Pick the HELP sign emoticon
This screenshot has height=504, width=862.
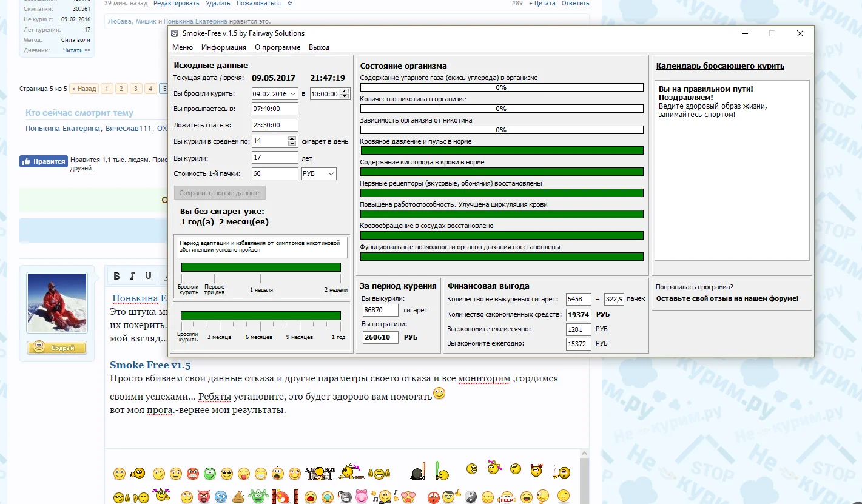pyautogui.click(x=505, y=497)
